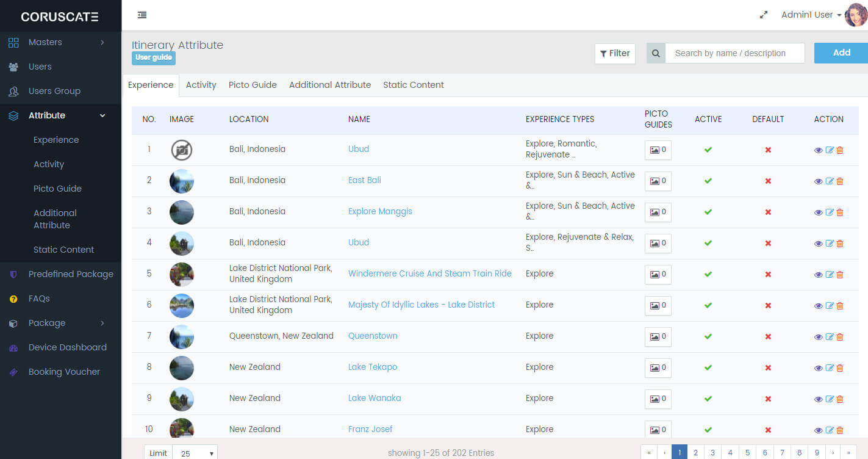868x459 pixels.
Task: Click the search magnifier icon
Action: pos(656,53)
